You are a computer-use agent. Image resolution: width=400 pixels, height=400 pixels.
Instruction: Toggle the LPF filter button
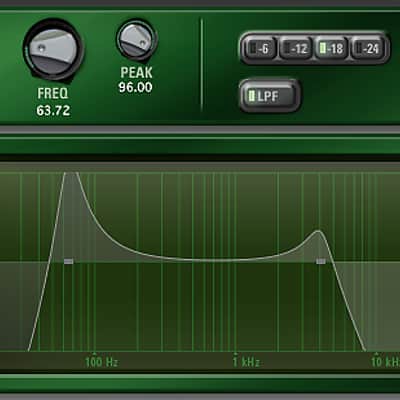269,96
